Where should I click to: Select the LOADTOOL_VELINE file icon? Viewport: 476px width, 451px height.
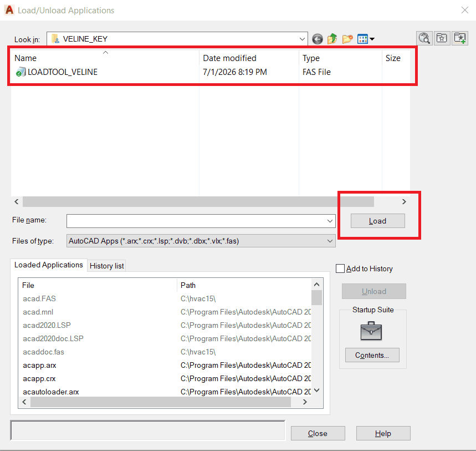(21, 72)
